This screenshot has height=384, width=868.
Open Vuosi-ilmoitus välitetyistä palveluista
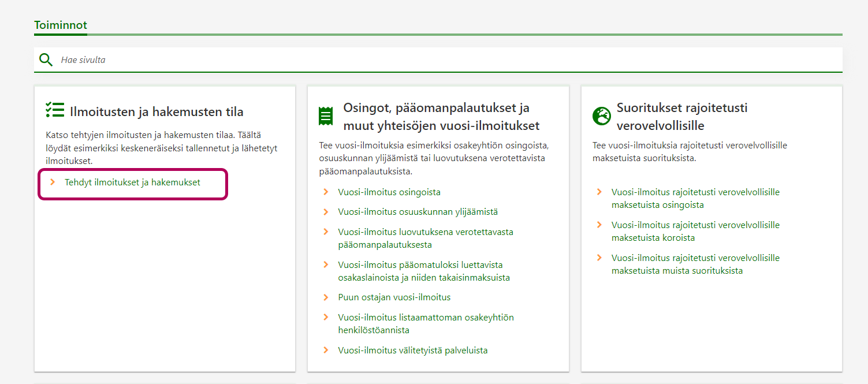click(x=412, y=351)
